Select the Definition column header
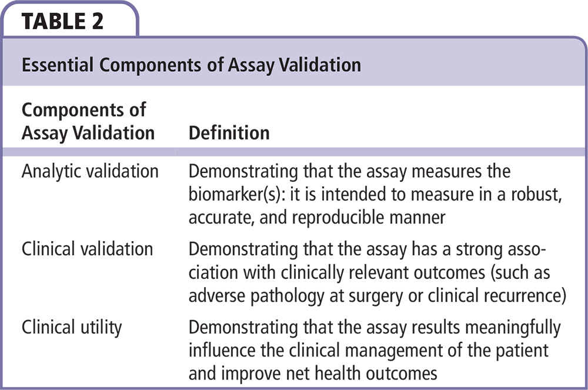 coord(229,132)
